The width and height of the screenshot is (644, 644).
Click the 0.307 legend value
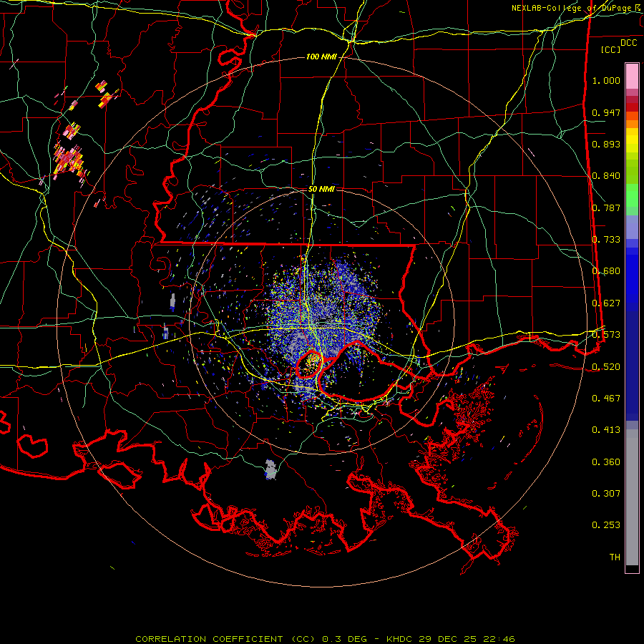606,494
